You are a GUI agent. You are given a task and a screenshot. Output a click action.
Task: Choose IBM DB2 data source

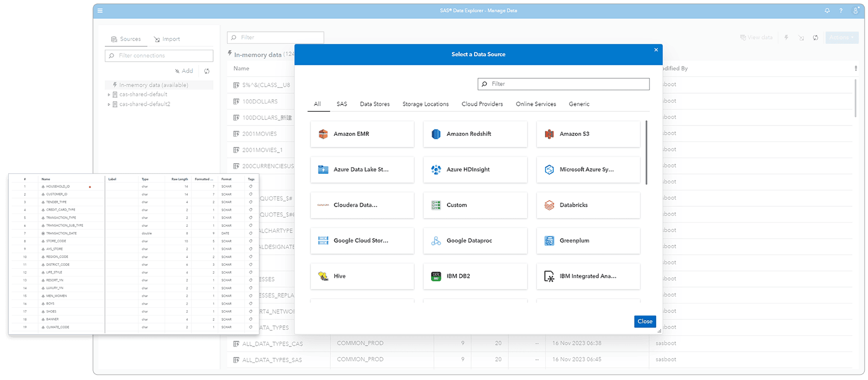(x=475, y=276)
